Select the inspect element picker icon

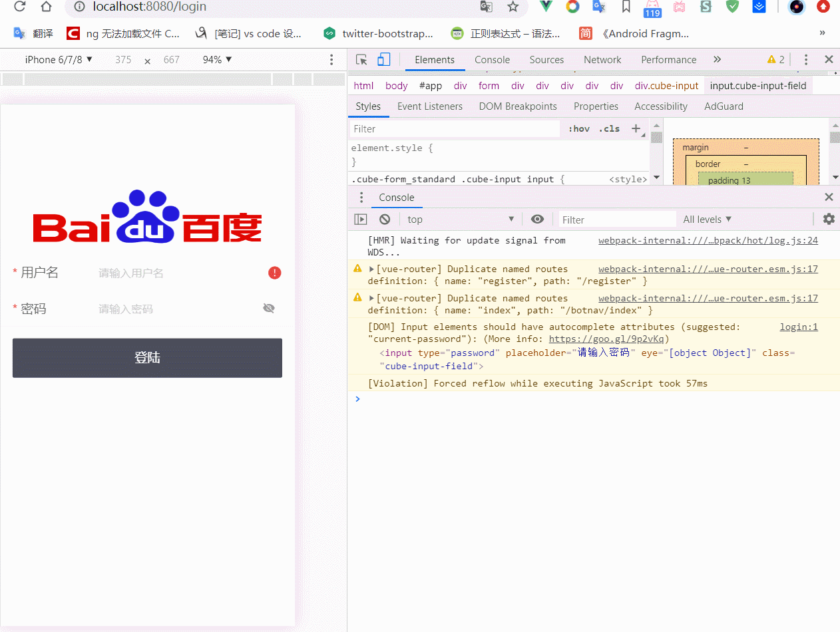coord(361,60)
